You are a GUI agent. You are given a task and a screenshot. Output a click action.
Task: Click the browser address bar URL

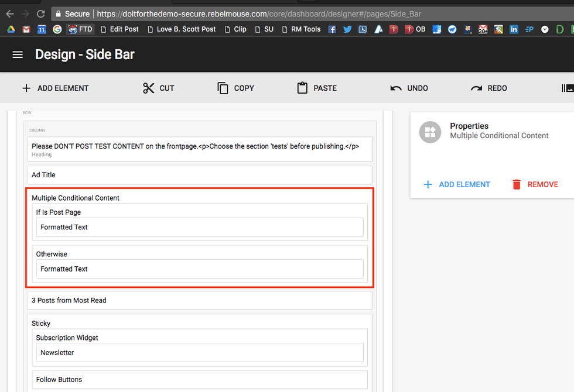(258, 13)
